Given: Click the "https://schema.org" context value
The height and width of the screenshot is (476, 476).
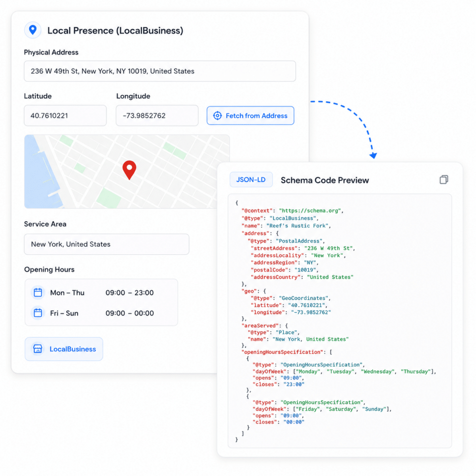Looking at the screenshot, I should pos(310,211).
